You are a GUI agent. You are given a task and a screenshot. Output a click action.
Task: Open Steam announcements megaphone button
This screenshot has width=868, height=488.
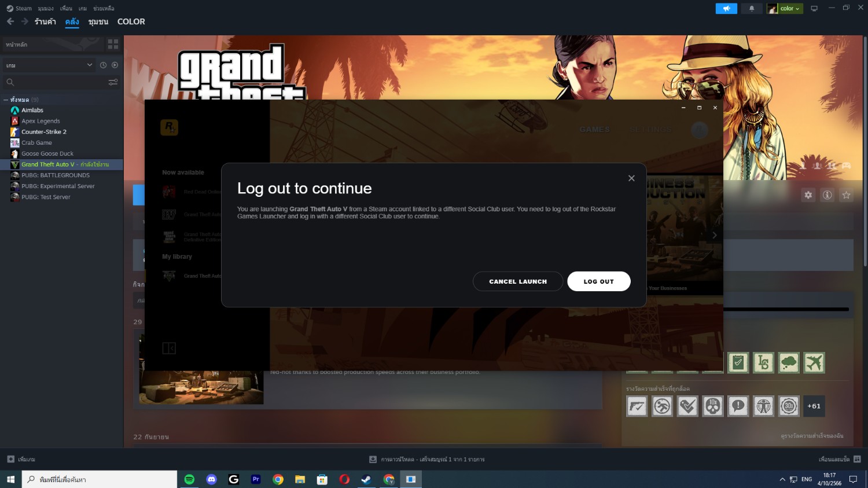(726, 8)
